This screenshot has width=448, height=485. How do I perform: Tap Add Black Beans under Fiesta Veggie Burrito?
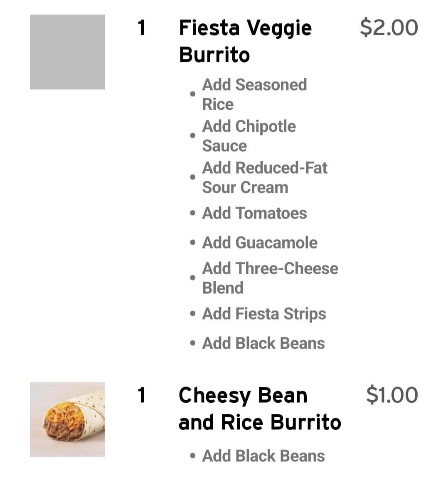pos(263,343)
